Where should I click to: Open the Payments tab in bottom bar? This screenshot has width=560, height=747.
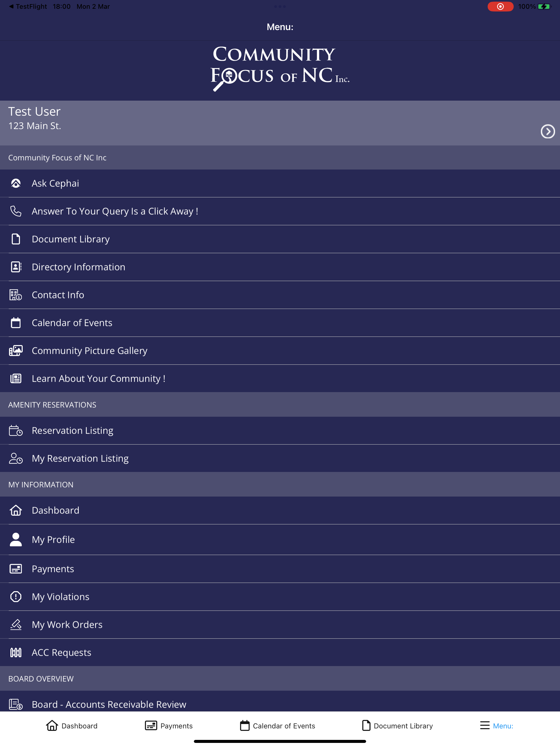[168, 725]
